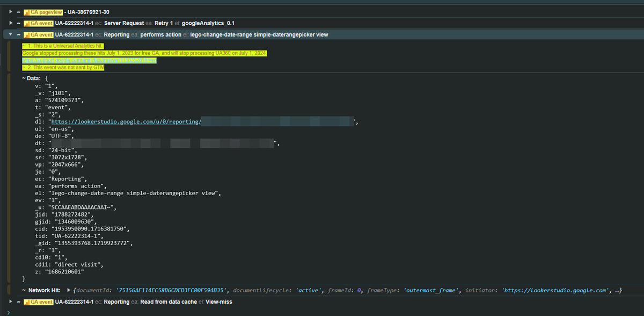Viewport: 644px width, 316px height.
Task: Select the _gid: "1355393768.1719923772" value
Action: (x=92, y=243)
